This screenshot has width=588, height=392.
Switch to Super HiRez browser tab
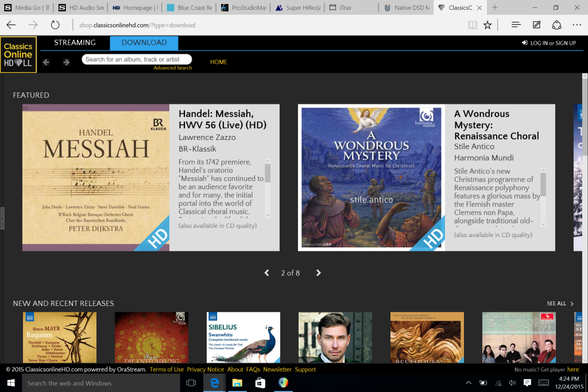point(298,7)
